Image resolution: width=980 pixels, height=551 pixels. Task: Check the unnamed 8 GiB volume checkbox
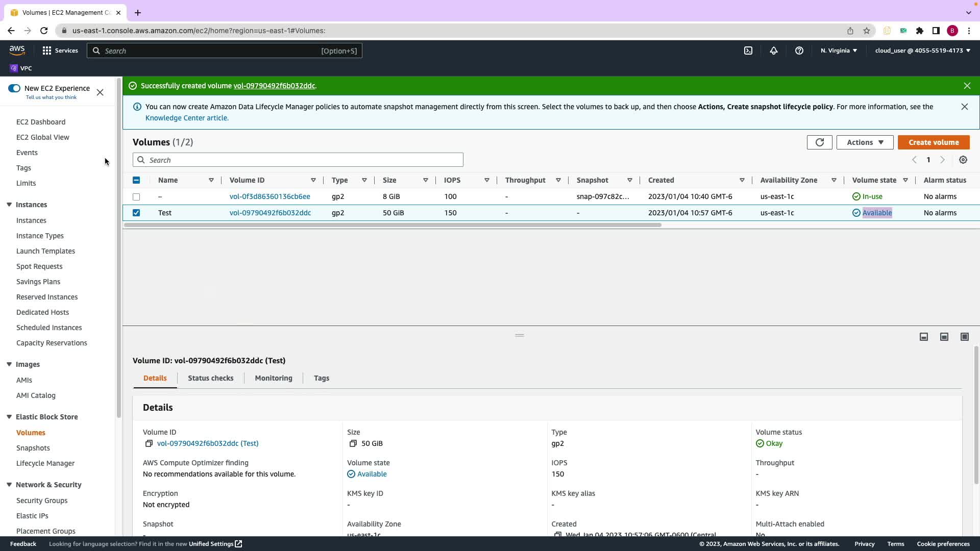pyautogui.click(x=136, y=196)
